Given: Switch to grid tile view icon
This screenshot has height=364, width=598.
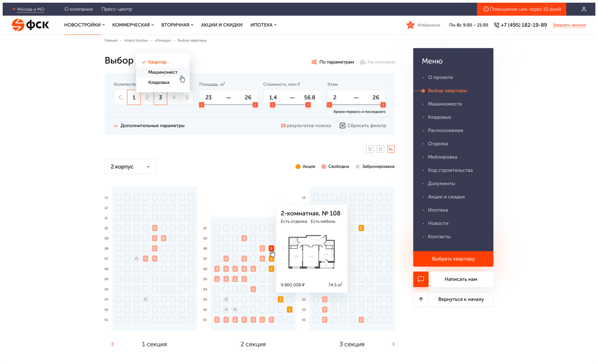Looking at the screenshot, I should (380, 149).
